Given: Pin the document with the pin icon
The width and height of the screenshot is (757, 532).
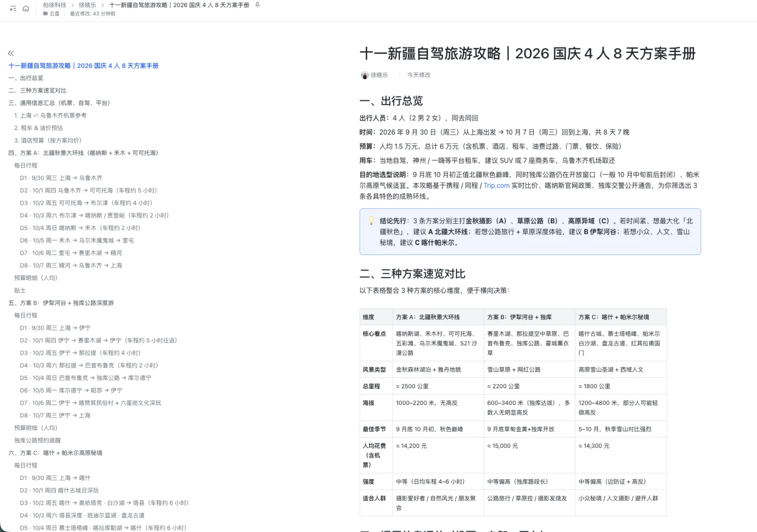Looking at the screenshot, I should 257,5.
